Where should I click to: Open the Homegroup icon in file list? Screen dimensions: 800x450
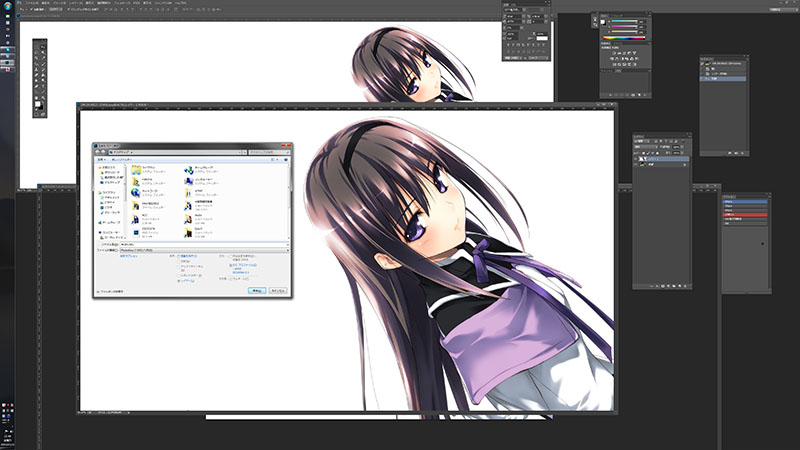point(189,170)
